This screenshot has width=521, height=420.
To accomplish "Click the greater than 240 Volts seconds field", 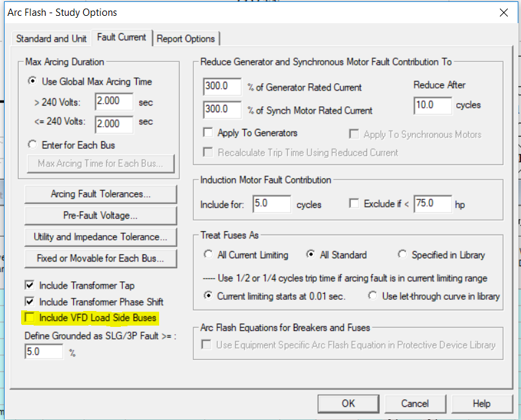I will tap(114, 102).
